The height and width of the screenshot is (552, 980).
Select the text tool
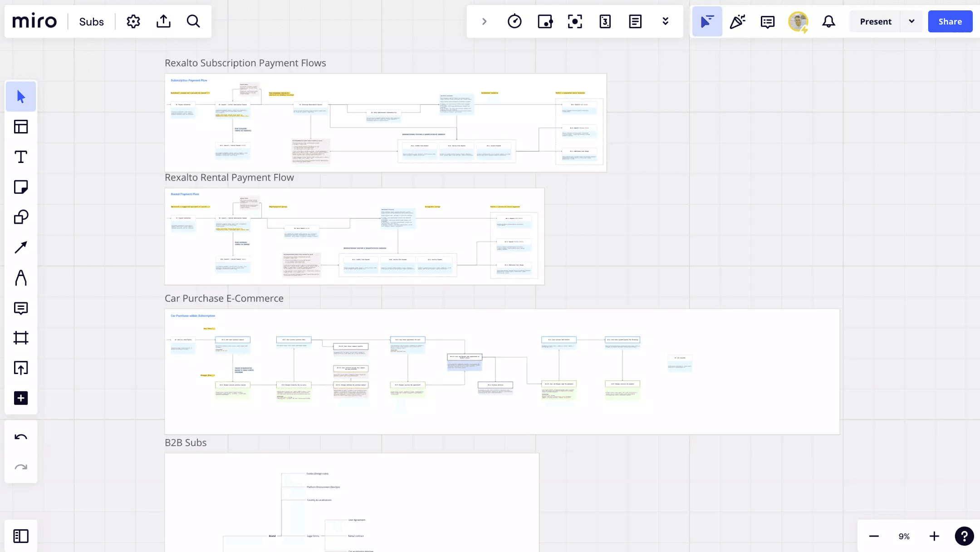tap(21, 157)
